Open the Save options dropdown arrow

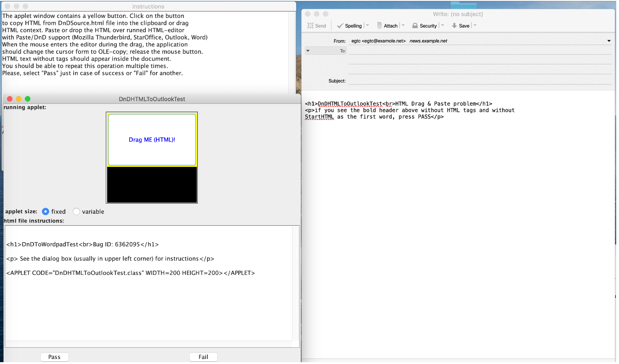click(x=475, y=26)
